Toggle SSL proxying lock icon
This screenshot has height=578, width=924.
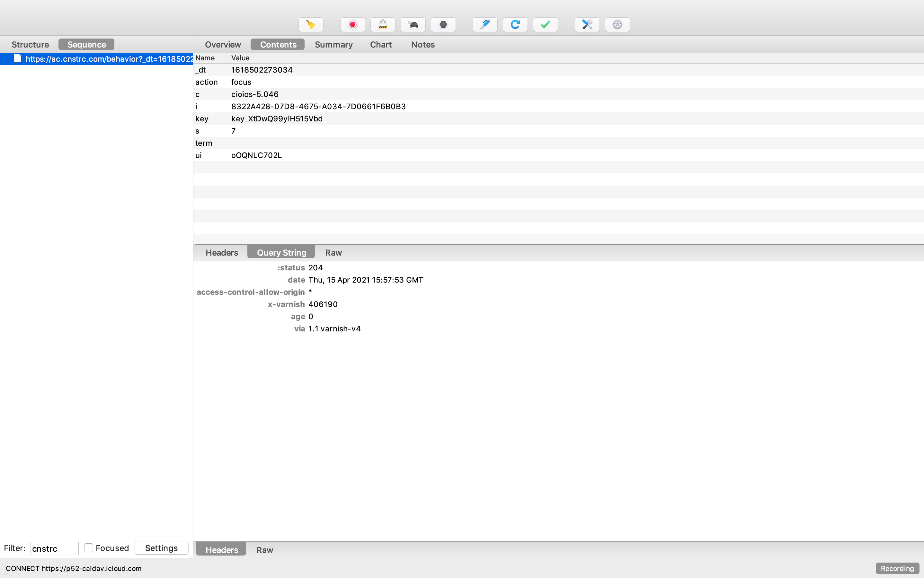click(x=382, y=25)
